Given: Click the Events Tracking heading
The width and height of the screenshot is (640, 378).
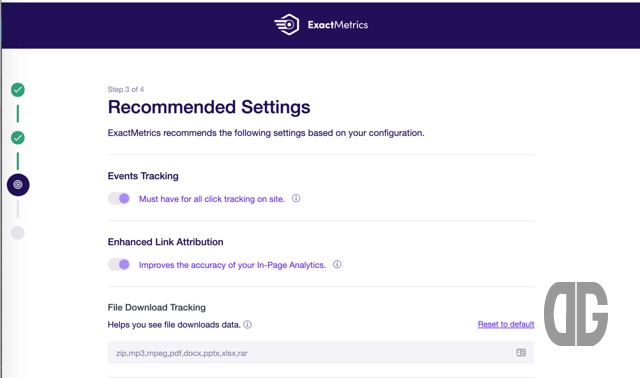Looking at the screenshot, I should pos(143,176).
